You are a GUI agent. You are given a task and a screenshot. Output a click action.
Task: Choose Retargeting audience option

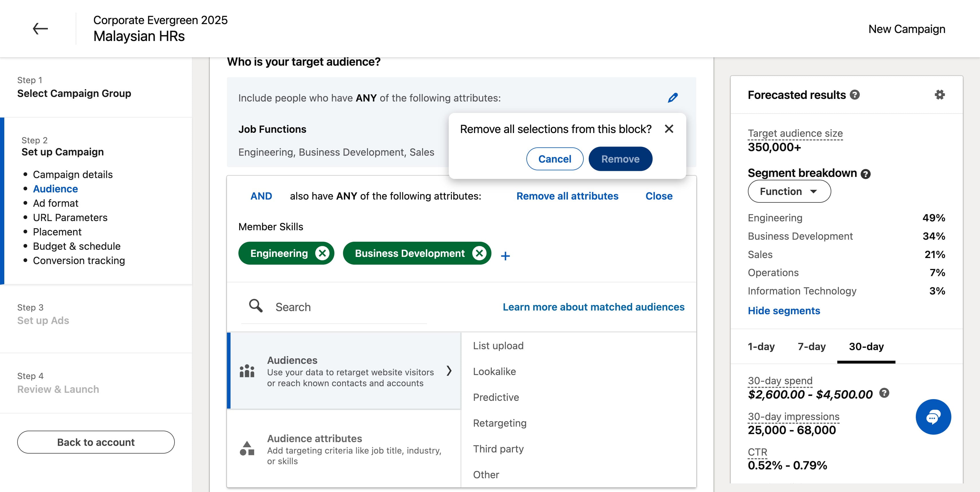click(x=499, y=423)
